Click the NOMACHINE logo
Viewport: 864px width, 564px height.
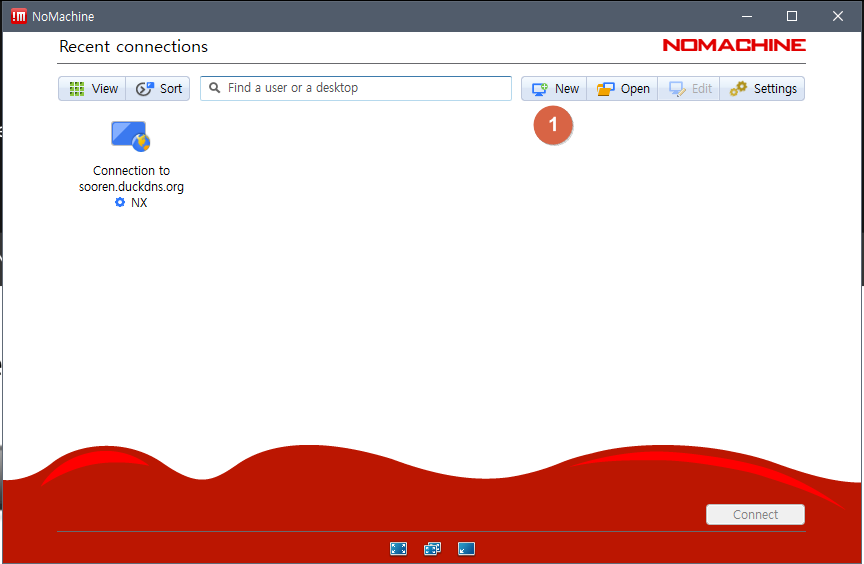click(x=734, y=45)
